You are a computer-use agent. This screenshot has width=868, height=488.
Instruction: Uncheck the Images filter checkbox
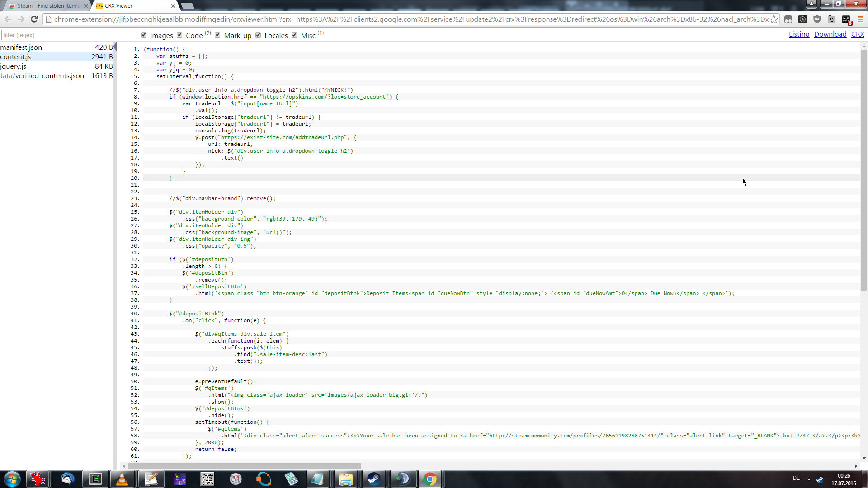(144, 35)
